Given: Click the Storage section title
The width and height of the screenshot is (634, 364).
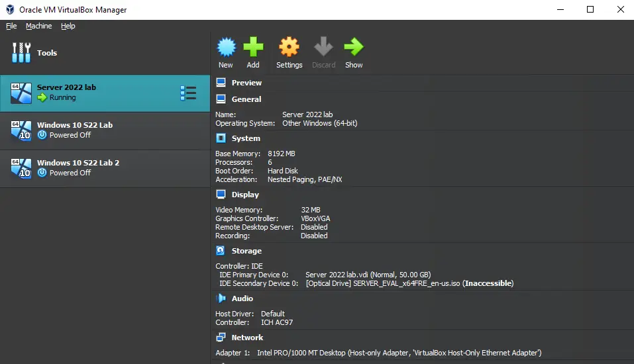Looking at the screenshot, I should [x=246, y=251].
